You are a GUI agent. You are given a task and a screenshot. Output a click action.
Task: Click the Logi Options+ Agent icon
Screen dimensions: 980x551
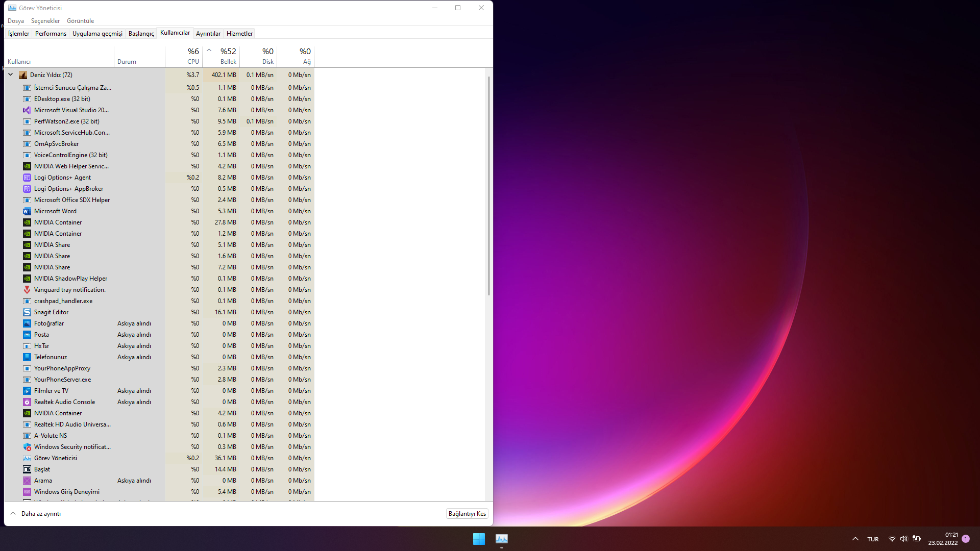[x=27, y=178]
